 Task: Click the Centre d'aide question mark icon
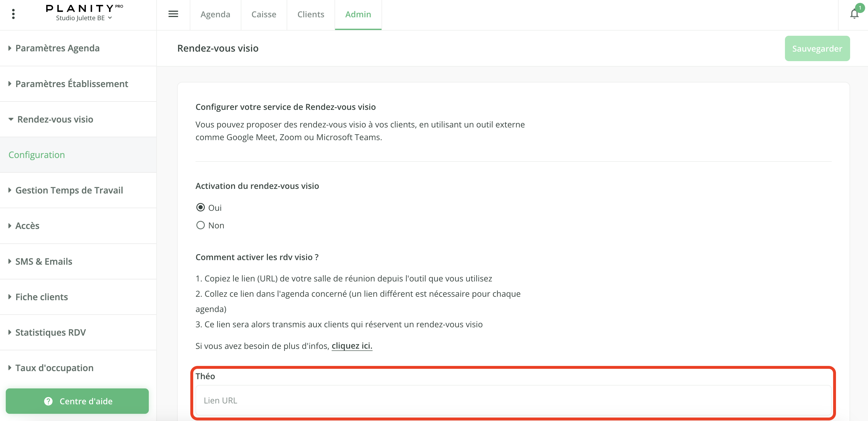[48, 401]
